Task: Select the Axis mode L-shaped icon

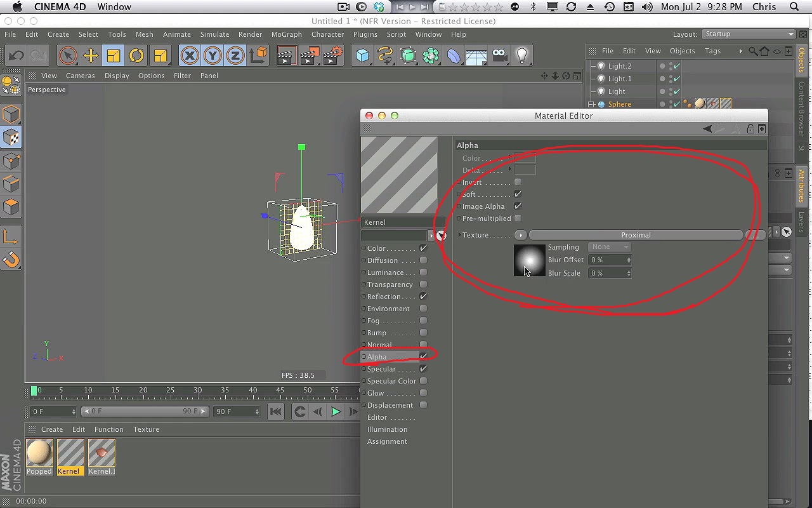Action: click(11, 237)
